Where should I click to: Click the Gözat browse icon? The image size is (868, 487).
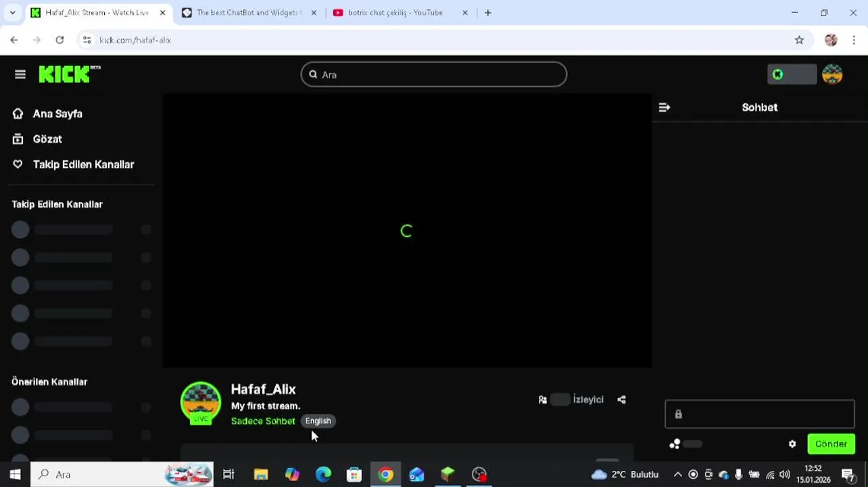pos(18,139)
